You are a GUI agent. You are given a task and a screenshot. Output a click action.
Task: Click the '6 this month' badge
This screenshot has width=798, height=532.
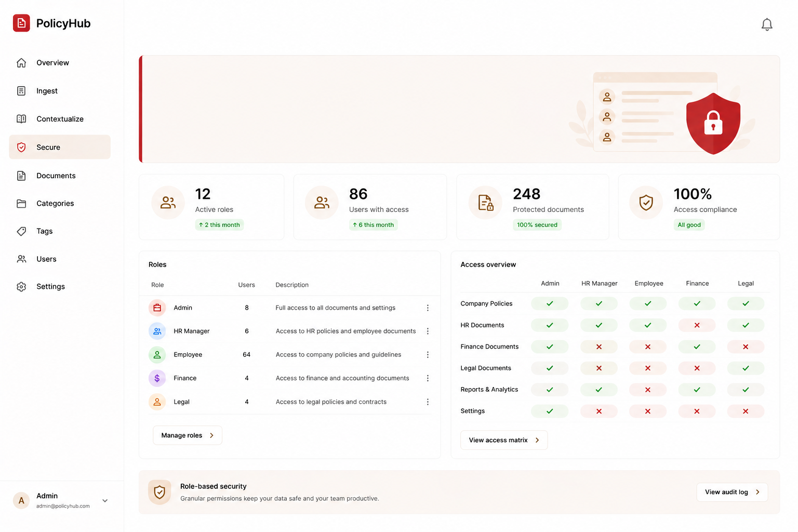coord(373,225)
